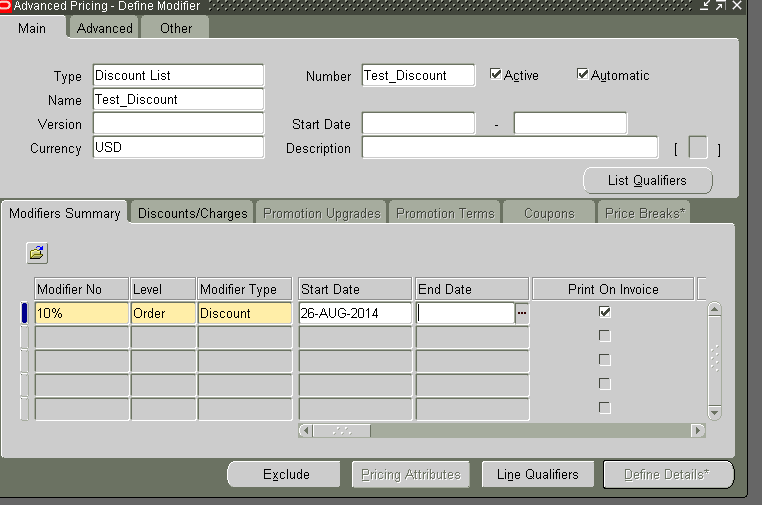Click the descriptive flexfield bracket box

pos(698,148)
